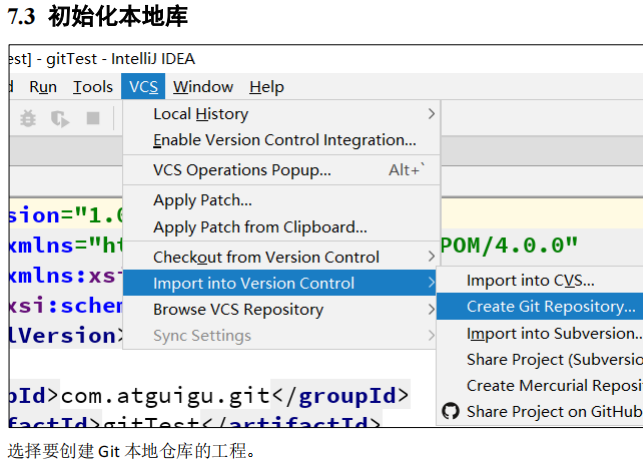Open the Help menu
The image size is (643, 467).
pos(267,87)
